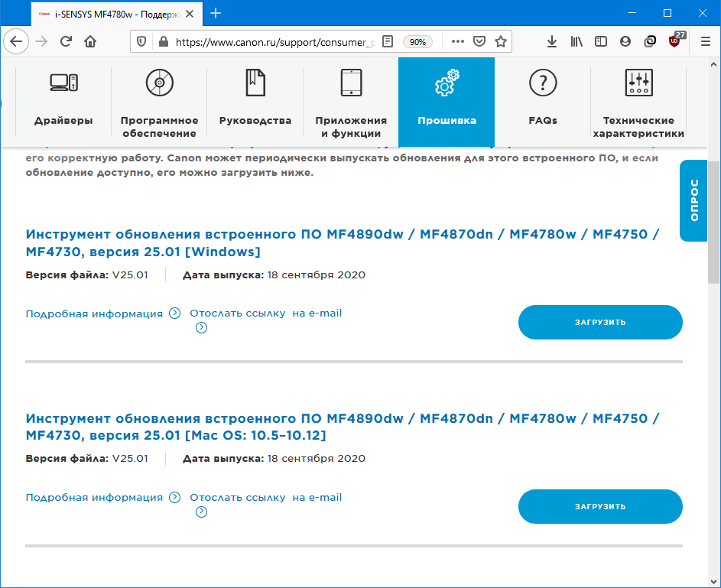Open the Firefox downloads panel
Image resolution: width=721 pixels, height=588 pixels.
552,41
